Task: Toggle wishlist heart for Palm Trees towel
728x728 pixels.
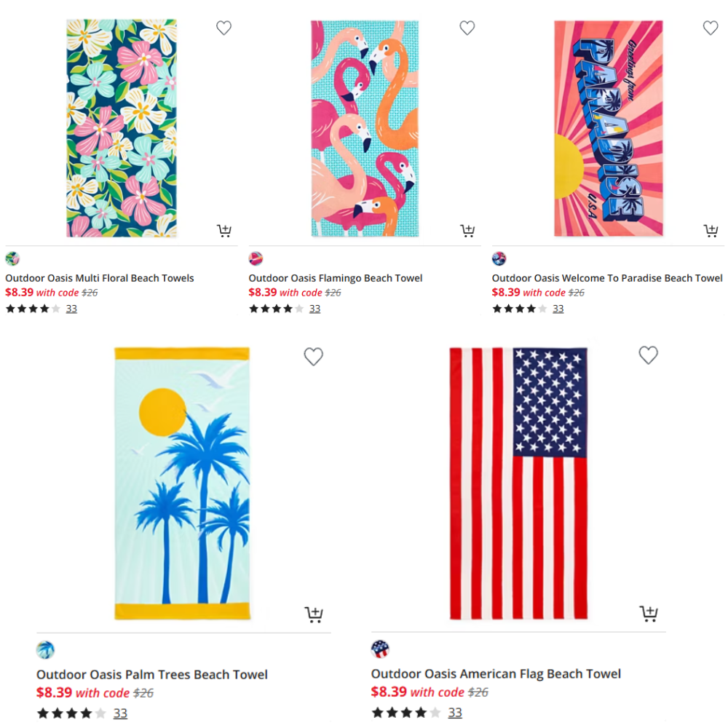Action: tap(313, 357)
